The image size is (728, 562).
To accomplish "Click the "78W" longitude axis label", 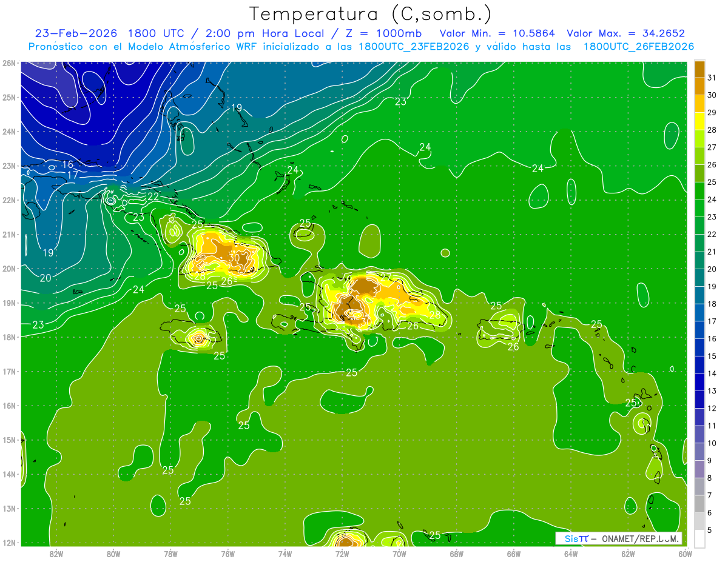I will click(170, 554).
